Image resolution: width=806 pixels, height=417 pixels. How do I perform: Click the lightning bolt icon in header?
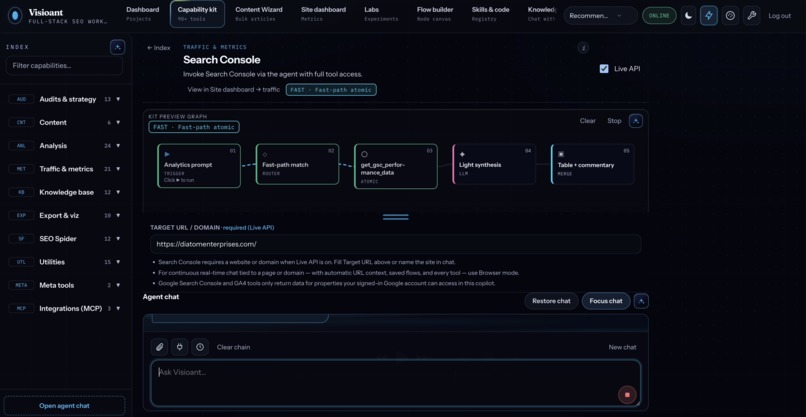click(x=709, y=15)
